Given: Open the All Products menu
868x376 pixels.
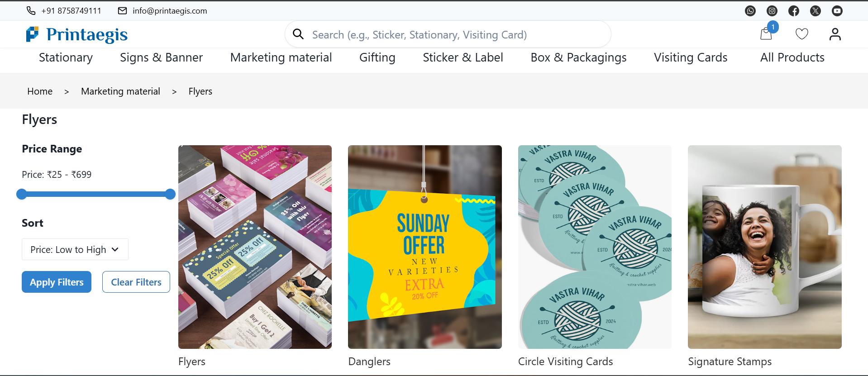Looking at the screenshot, I should pos(792,57).
